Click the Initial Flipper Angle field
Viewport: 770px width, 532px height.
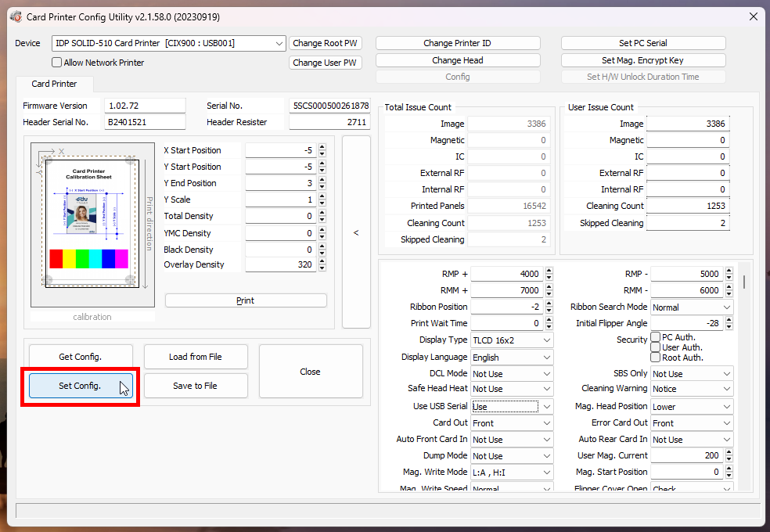point(687,323)
